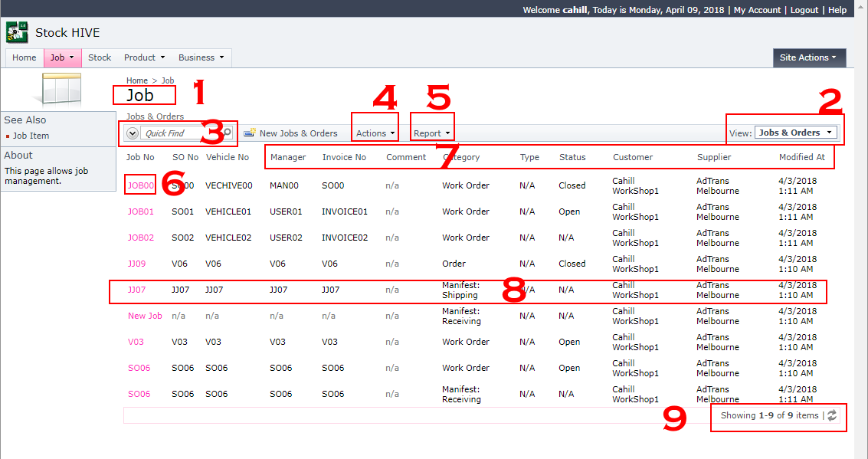This screenshot has width=868, height=459.
Task: Click the Jobs & Orders section label
Action: click(x=155, y=116)
